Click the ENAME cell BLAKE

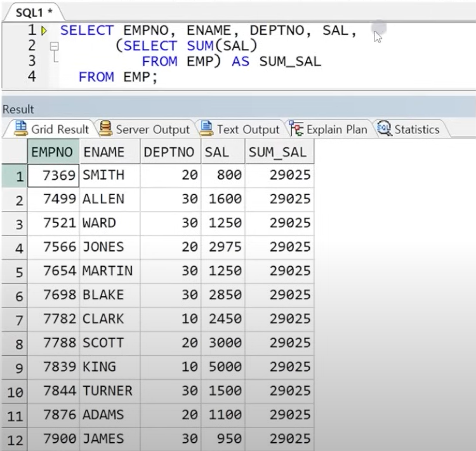coord(110,295)
